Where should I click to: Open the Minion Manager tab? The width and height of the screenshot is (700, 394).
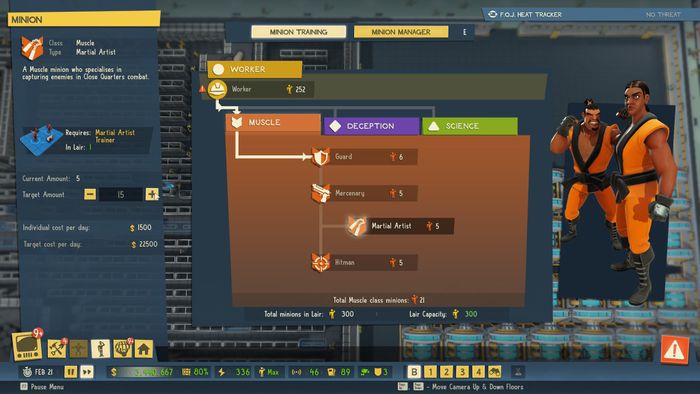pos(401,32)
